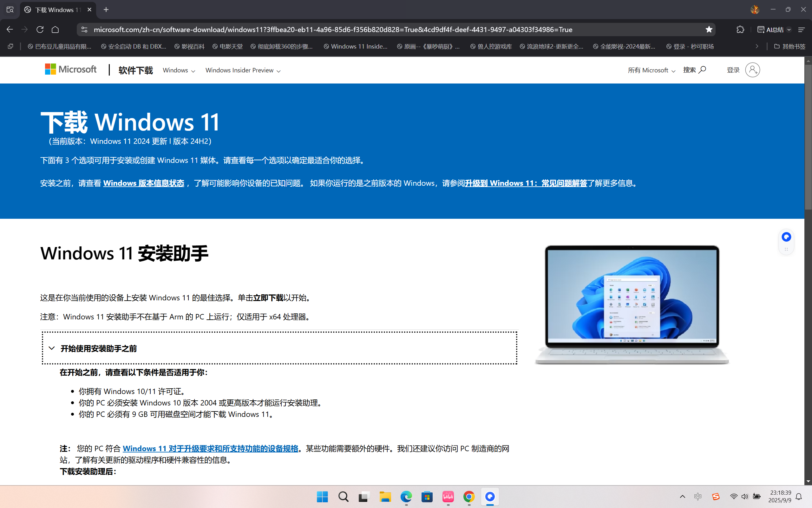Click 搜索 in the site header
The height and width of the screenshot is (508, 812).
point(695,70)
